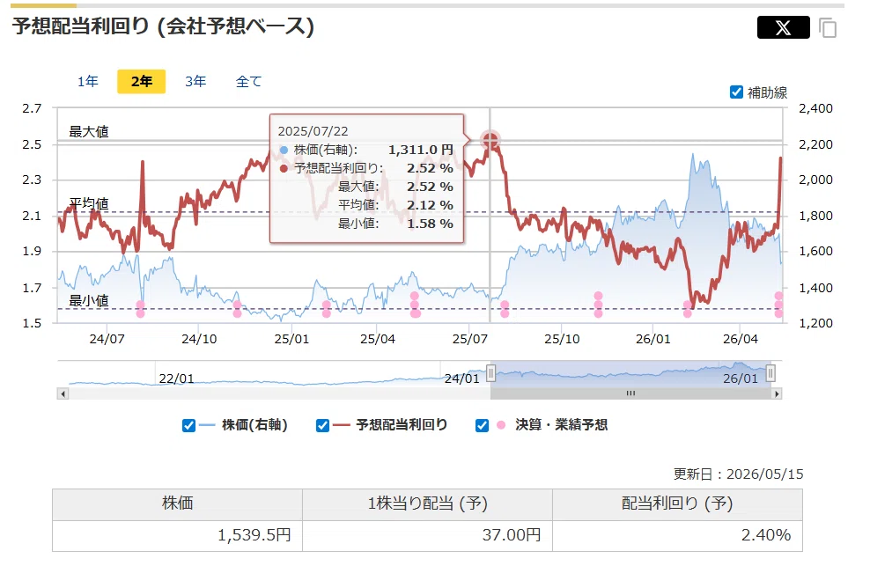The height and width of the screenshot is (588, 870).
Task: Click the right arrow of the range scrollbar
Action: pyautogui.click(x=777, y=393)
